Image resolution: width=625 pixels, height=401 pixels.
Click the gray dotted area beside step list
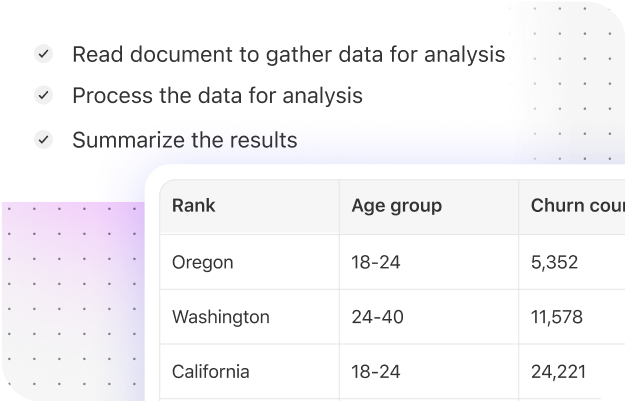(567, 82)
